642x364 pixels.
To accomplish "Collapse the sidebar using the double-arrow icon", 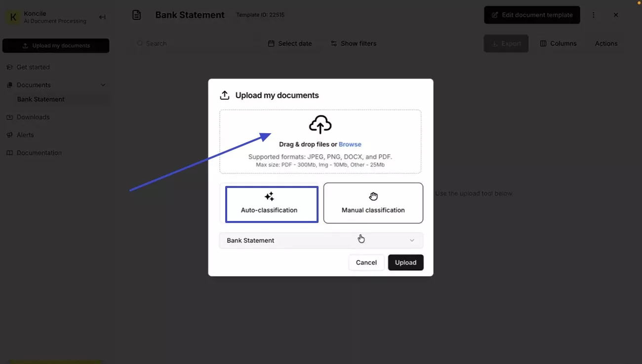I will [102, 17].
